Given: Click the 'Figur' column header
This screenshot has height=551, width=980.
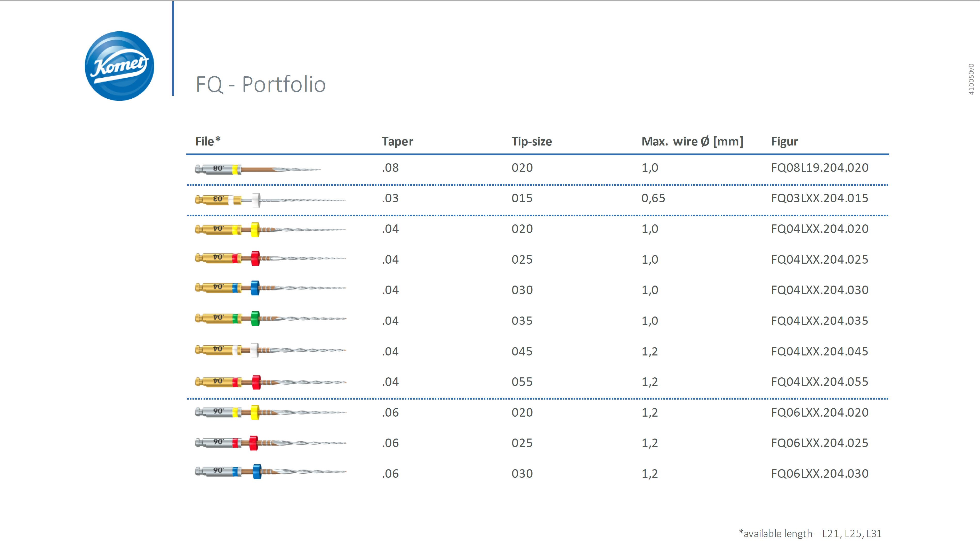Looking at the screenshot, I should pyautogui.click(x=784, y=141).
